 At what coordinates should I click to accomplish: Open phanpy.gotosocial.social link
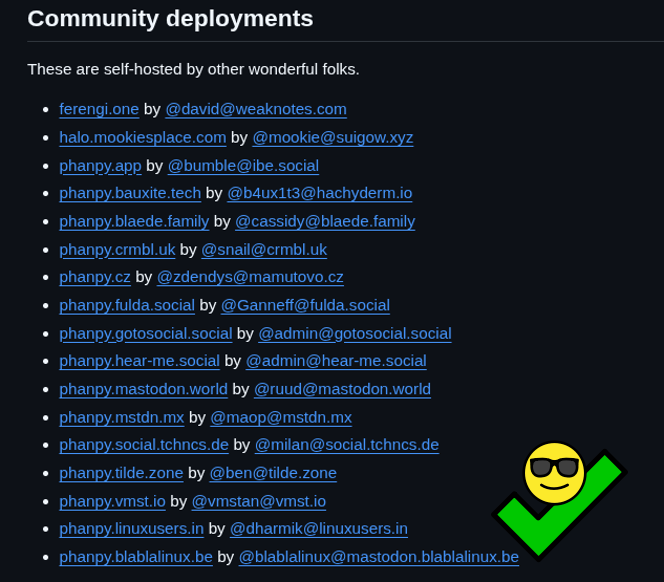(x=145, y=333)
